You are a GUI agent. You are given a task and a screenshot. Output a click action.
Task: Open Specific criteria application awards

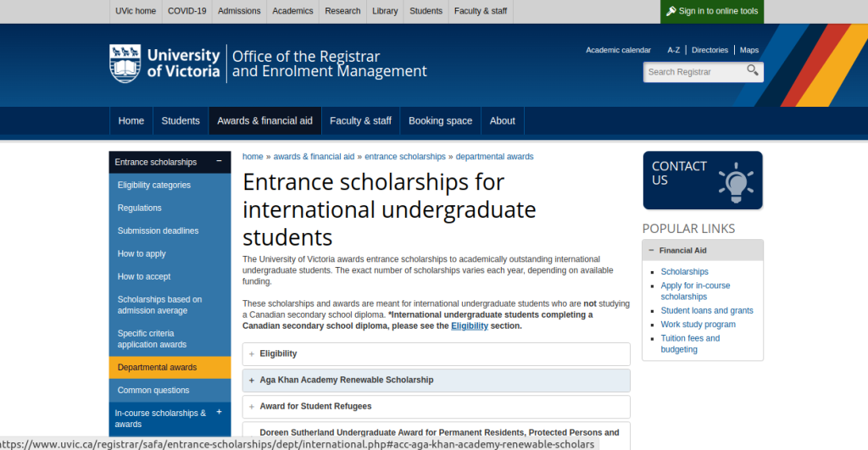pos(170,339)
